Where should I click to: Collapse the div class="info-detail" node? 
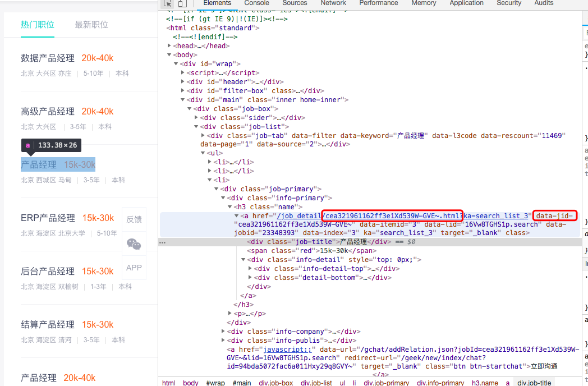pyautogui.click(x=244, y=260)
